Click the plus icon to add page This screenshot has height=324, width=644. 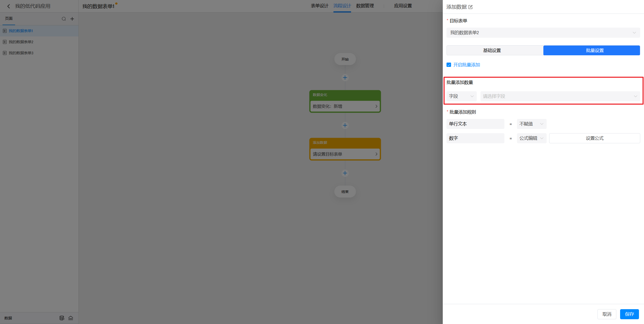tap(72, 19)
